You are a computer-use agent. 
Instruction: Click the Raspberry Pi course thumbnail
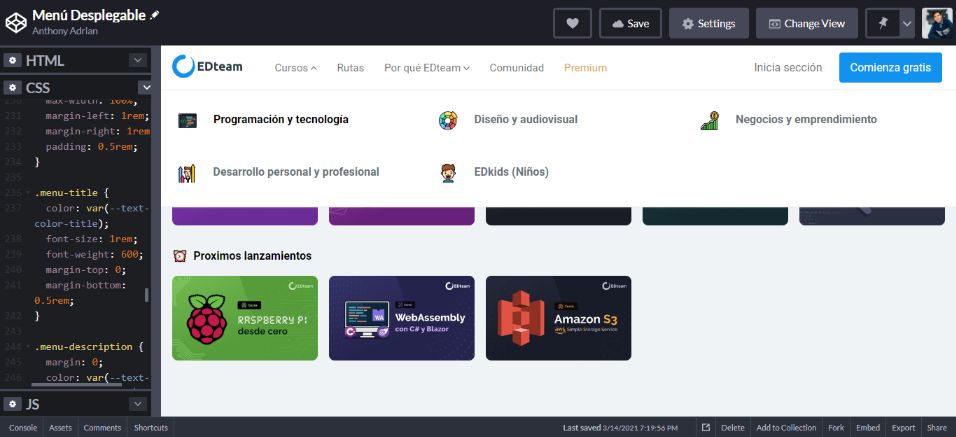245,318
